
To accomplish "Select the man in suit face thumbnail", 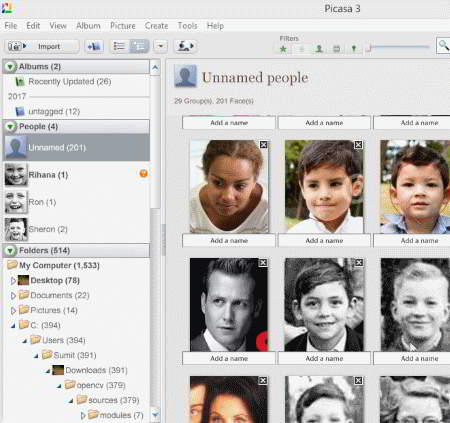I will (x=229, y=305).
